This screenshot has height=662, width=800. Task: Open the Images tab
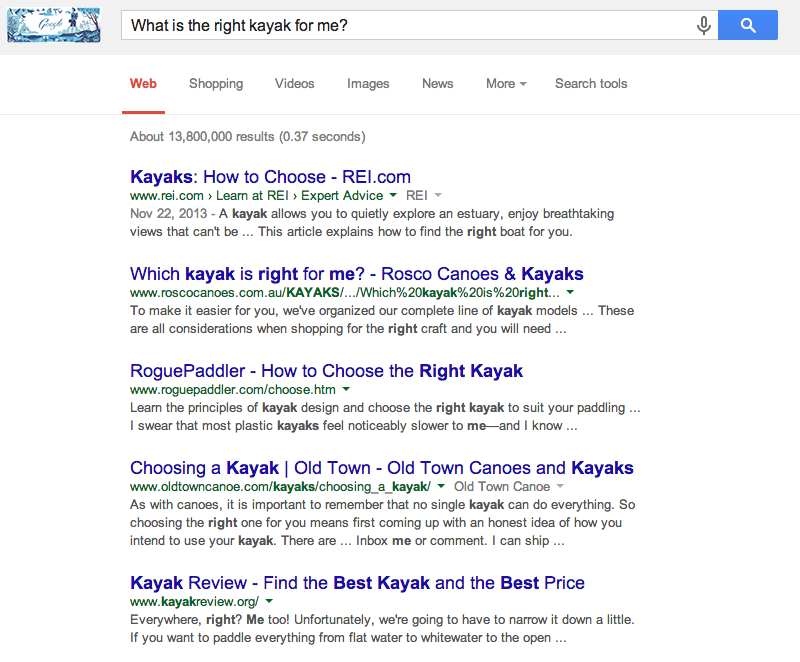tap(368, 84)
